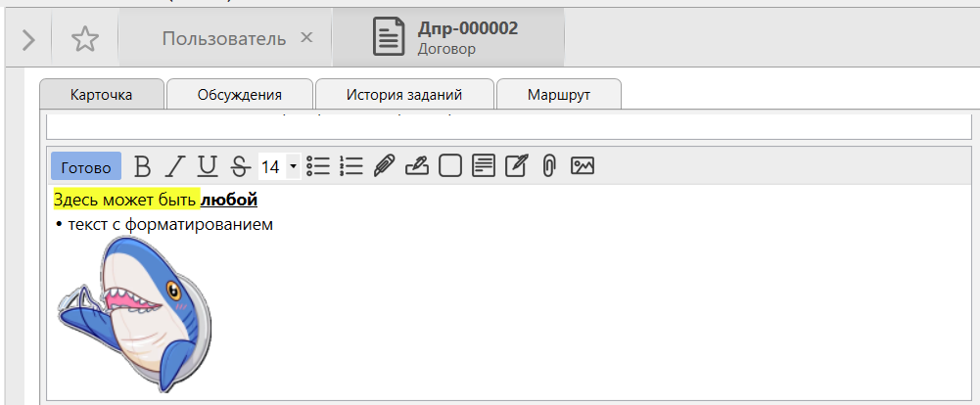Image resolution: width=980 pixels, height=405 pixels.
Task: Open the История заданий tab
Action: (404, 95)
